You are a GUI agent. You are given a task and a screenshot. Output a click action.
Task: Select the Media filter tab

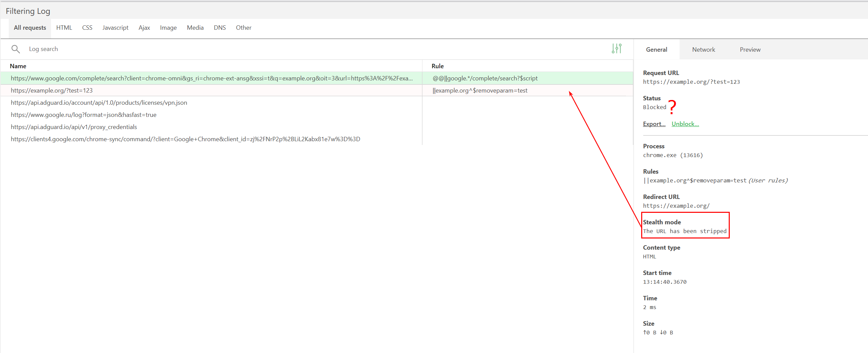point(195,28)
